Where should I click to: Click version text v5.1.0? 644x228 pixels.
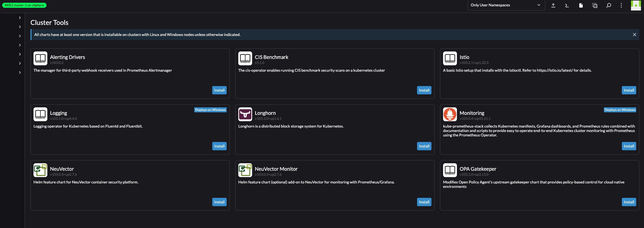click(260, 63)
